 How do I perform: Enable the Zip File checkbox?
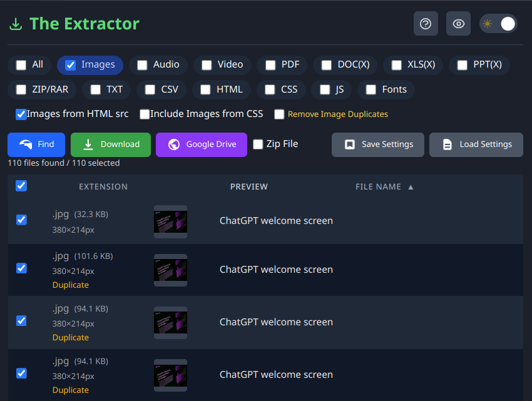[258, 144]
